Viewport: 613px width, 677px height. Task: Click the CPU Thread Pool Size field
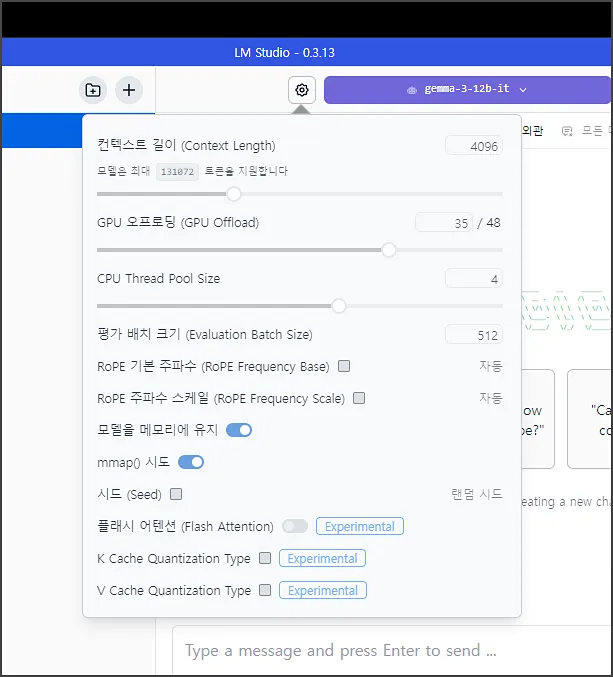pyautogui.click(x=474, y=279)
